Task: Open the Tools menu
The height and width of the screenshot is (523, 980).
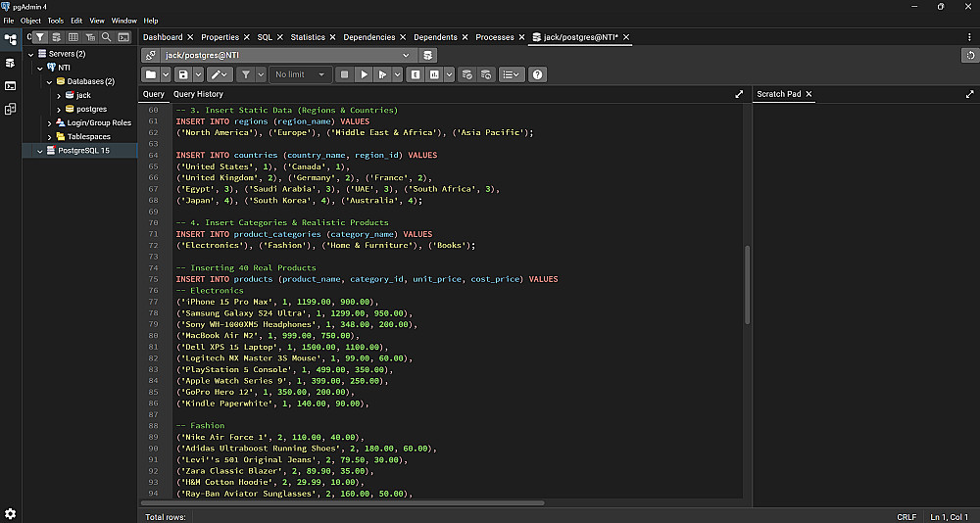Action: pyautogui.click(x=55, y=21)
